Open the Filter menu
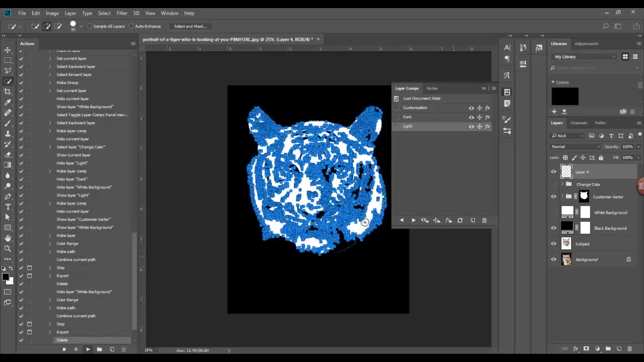 point(122,13)
